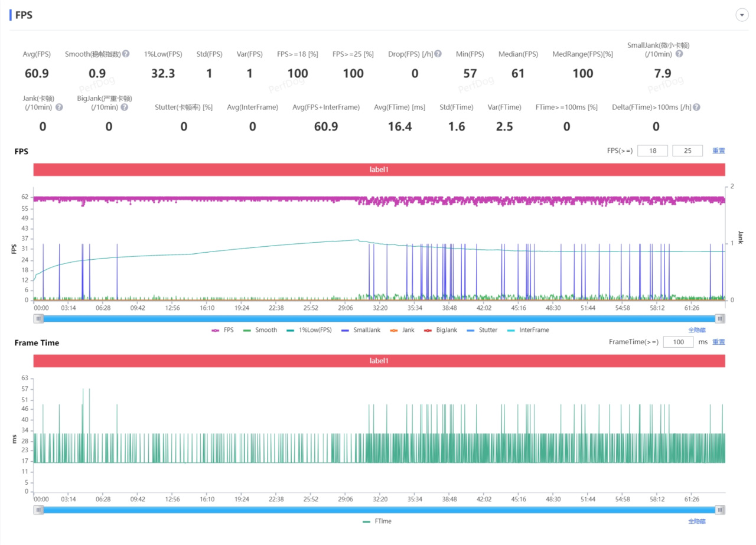Click left handle of FPS chart range slider
The height and width of the screenshot is (545, 756).
coord(38,319)
